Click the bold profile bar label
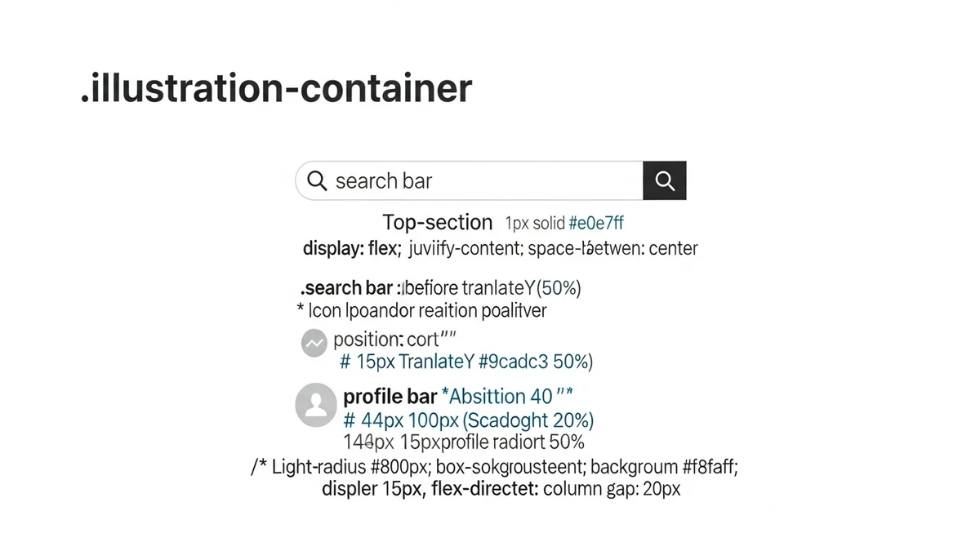The height and width of the screenshot is (551, 980). pos(390,397)
